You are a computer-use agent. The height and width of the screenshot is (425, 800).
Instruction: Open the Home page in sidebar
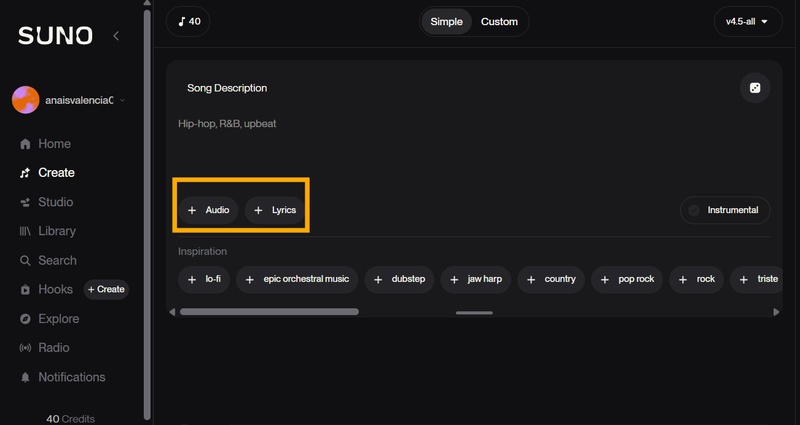click(x=54, y=144)
